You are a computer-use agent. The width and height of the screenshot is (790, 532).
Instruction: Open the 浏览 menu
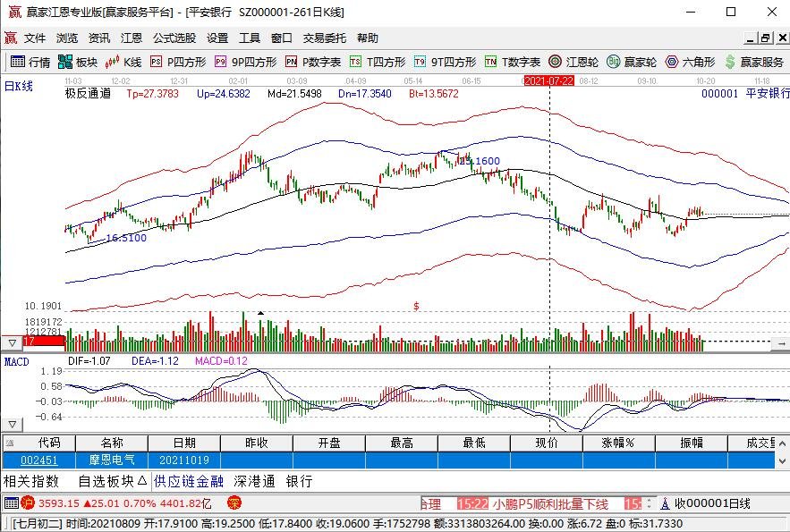tap(67, 38)
